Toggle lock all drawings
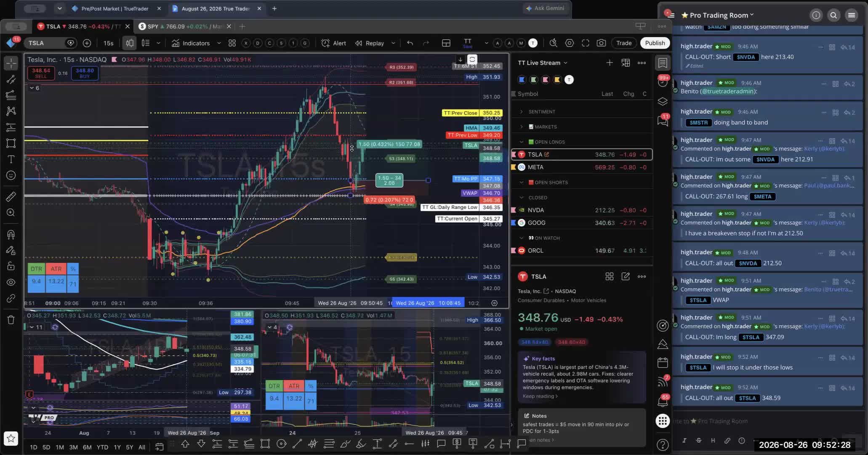 [x=11, y=266]
